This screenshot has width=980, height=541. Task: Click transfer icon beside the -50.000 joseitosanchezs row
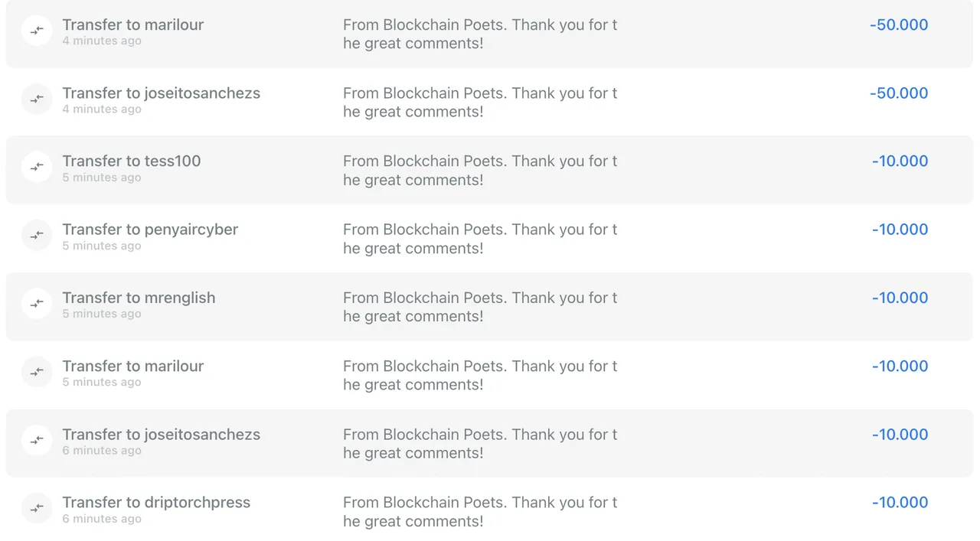[37, 99]
